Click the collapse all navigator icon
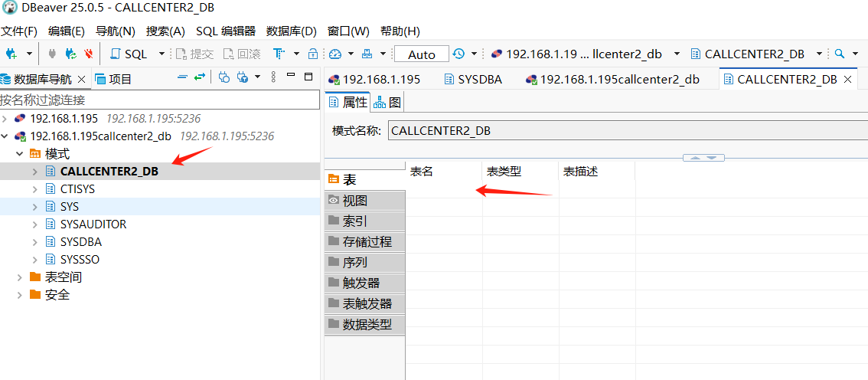The height and width of the screenshot is (380, 868). [x=182, y=77]
